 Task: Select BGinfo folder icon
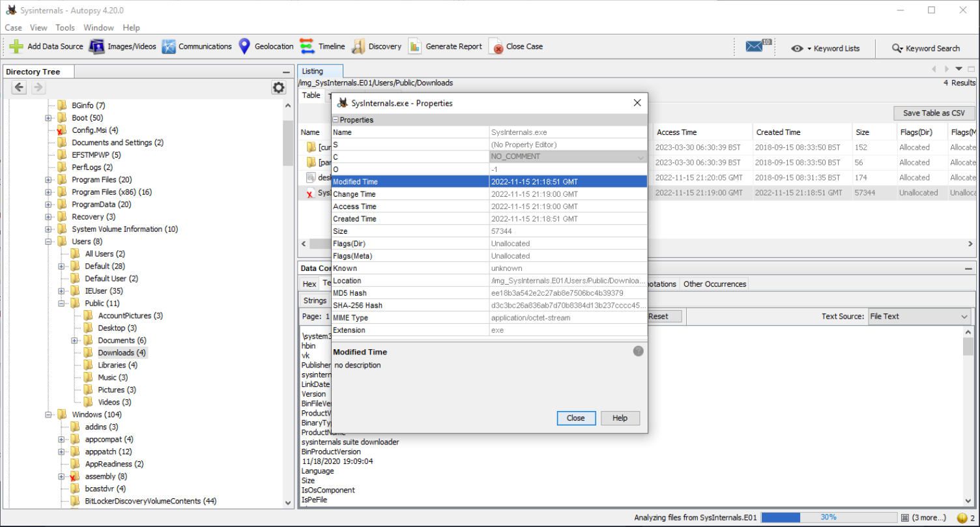pos(62,106)
